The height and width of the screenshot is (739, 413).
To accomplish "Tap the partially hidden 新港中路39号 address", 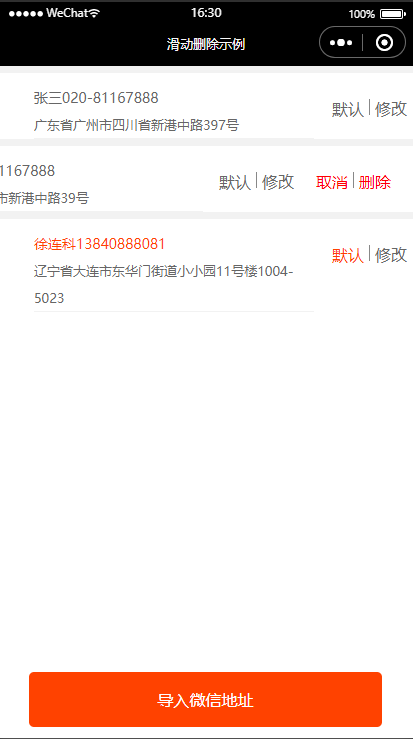I will (44, 198).
